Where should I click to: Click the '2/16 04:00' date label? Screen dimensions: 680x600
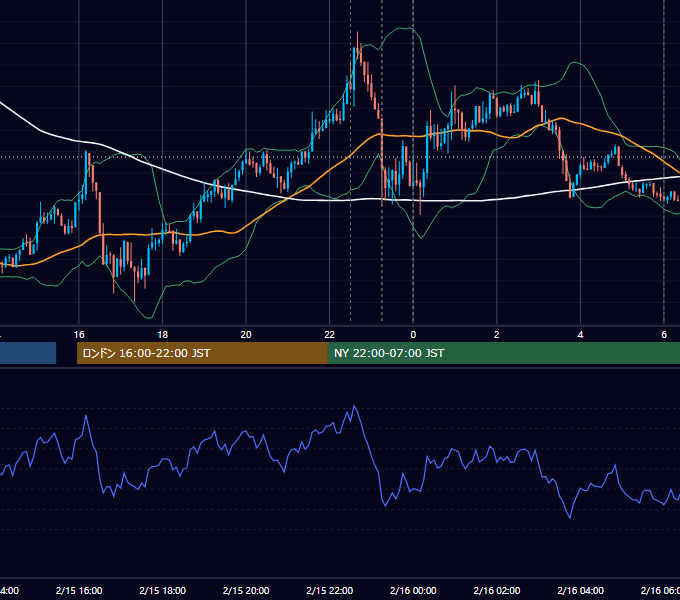[x=580, y=590]
